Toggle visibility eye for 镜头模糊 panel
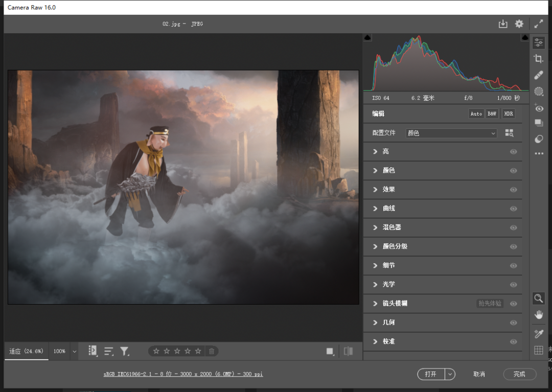 click(514, 304)
